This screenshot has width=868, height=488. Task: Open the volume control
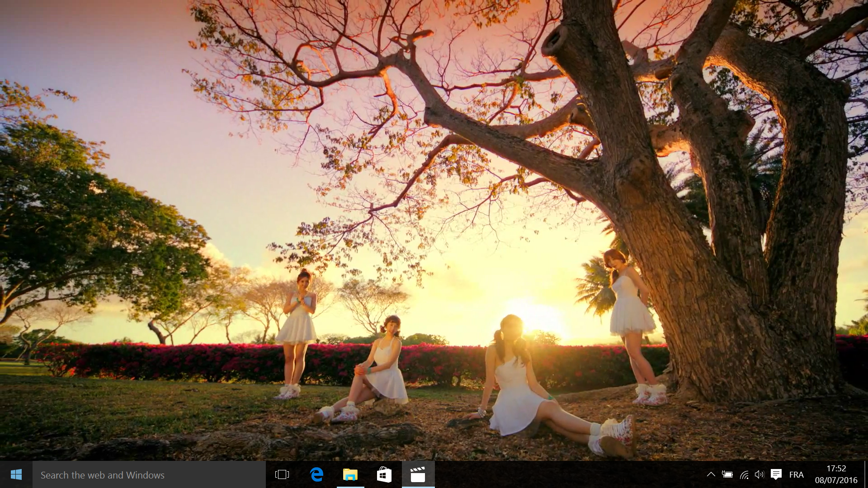pyautogui.click(x=759, y=474)
